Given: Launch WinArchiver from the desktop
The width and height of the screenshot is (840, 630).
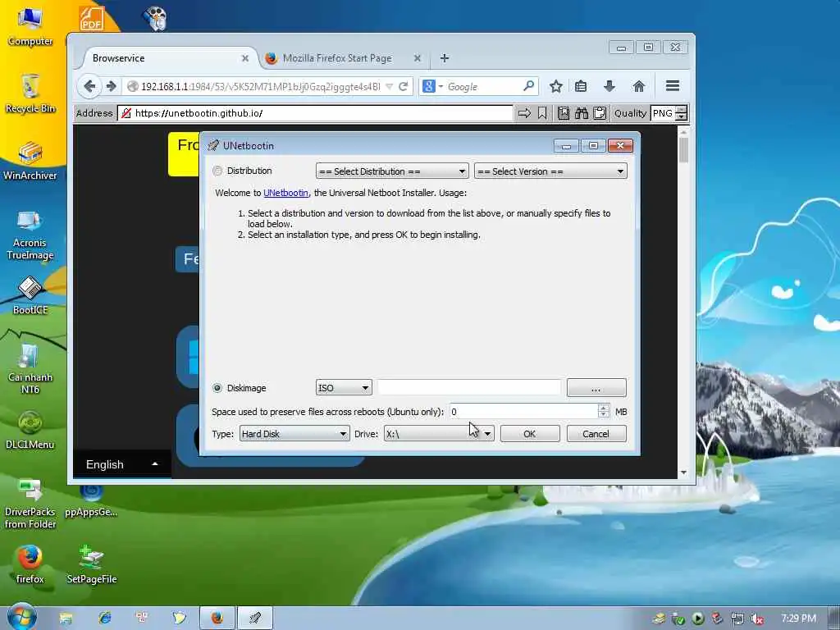Looking at the screenshot, I should click(30, 161).
